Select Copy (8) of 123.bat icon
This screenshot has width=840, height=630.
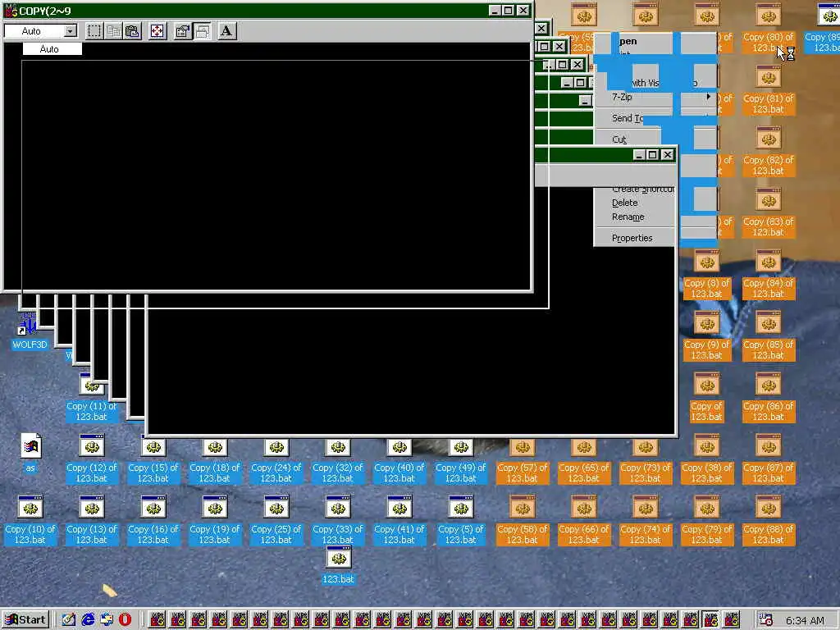click(707, 275)
